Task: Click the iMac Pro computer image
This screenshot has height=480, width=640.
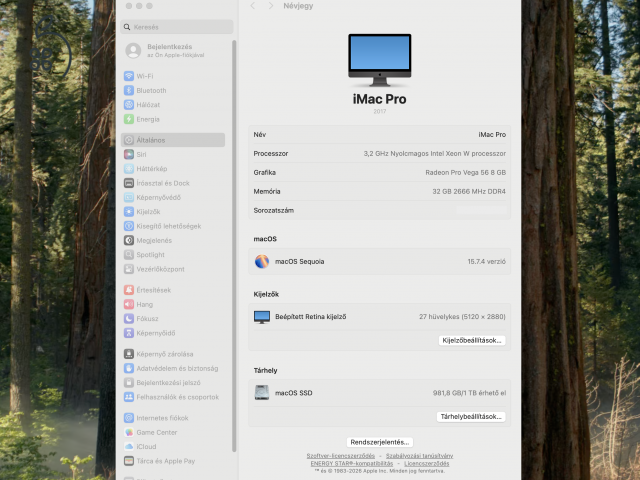Action: 380,60
